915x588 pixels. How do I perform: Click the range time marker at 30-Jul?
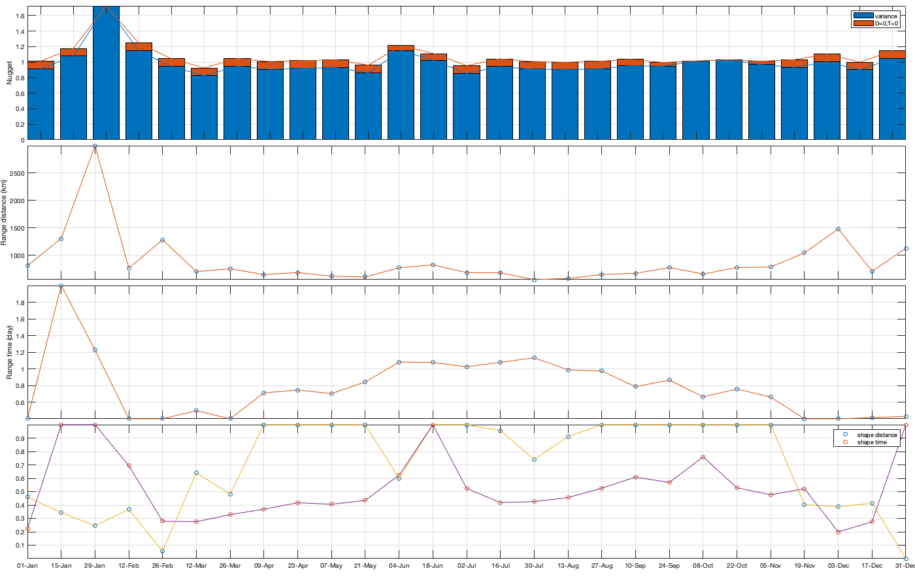(x=534, y=358)
